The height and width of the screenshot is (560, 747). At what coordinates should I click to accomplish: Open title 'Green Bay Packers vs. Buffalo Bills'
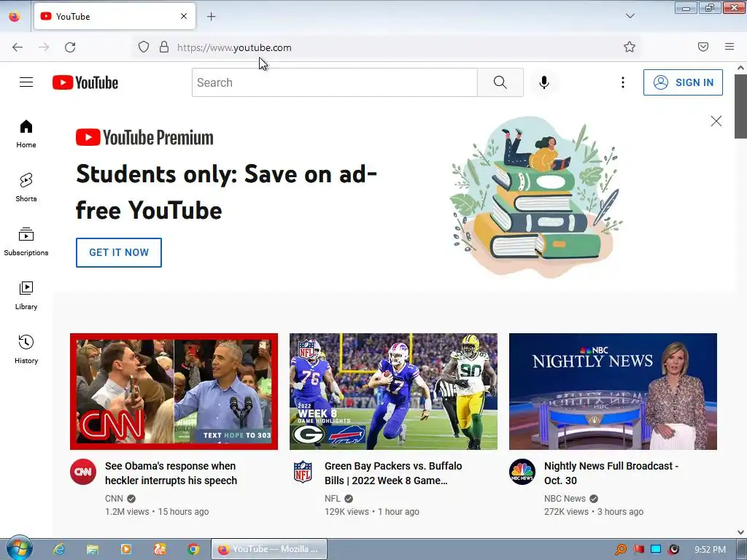click(x=393, y=473)
